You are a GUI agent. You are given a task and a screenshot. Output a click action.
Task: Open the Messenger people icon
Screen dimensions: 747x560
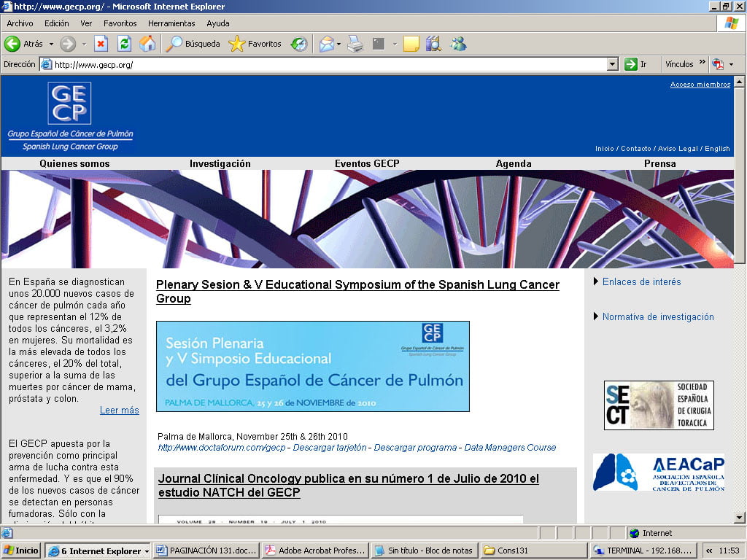point(458,44)
